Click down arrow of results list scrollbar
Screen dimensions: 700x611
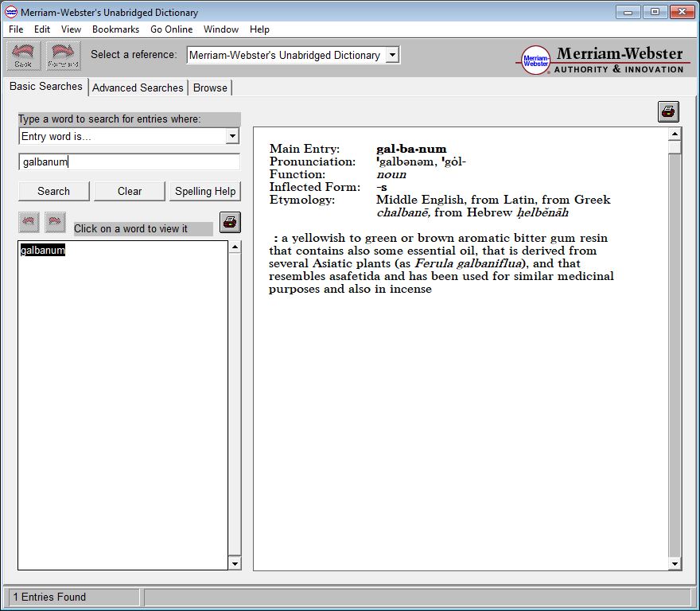point(235,563)
